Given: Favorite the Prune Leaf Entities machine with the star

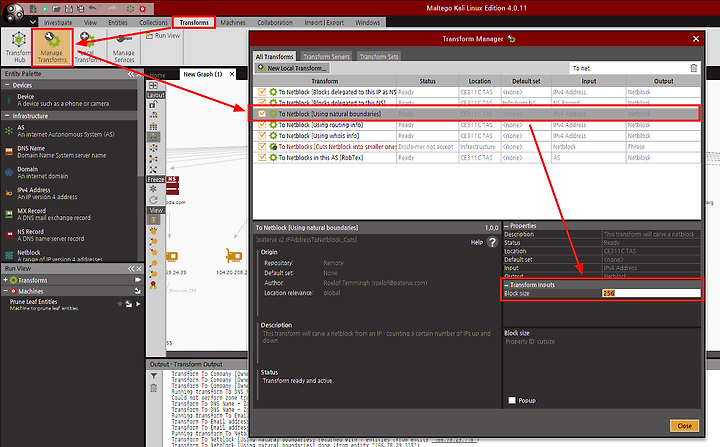Looking at the screenshot, I should coord(120,304).
